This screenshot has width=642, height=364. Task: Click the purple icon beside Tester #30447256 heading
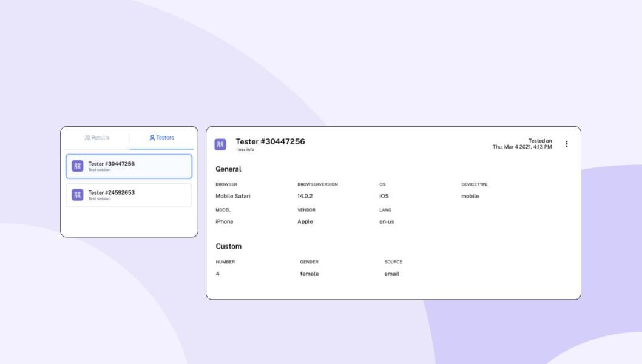pos(220,144)
